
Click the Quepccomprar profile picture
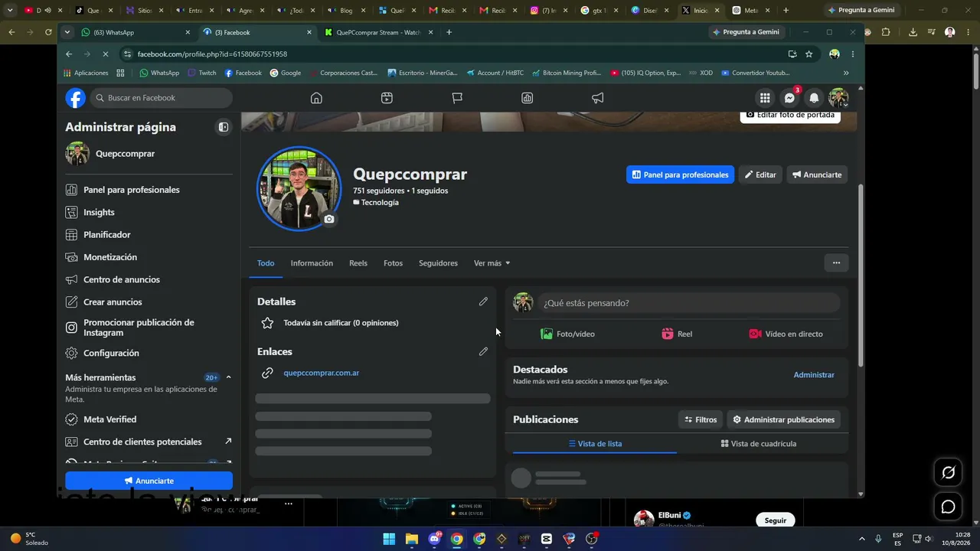[x=299, y=188]
